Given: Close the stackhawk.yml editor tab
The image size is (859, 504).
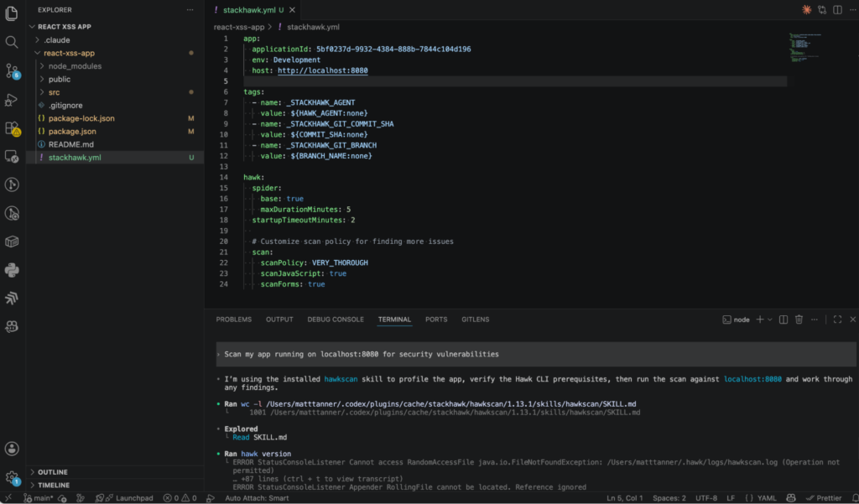Looking at the screenshot, I should click(292, 10).
